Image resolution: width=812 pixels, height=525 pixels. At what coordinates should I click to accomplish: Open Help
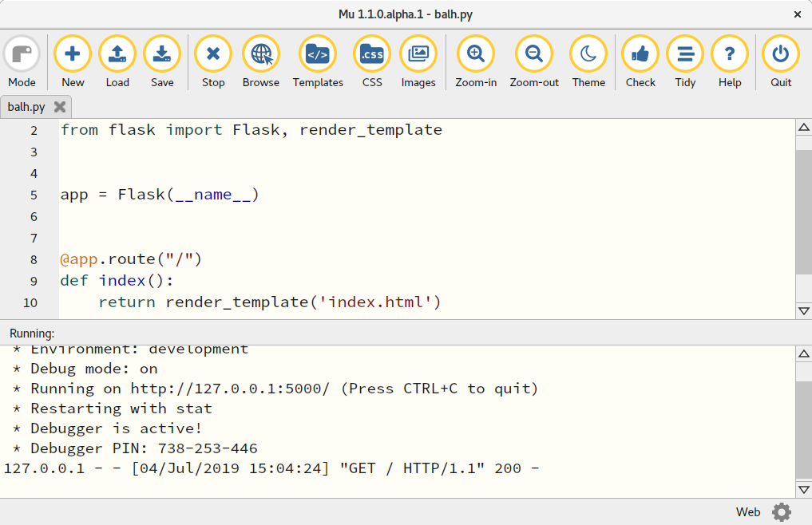click(x=730, y=61)
